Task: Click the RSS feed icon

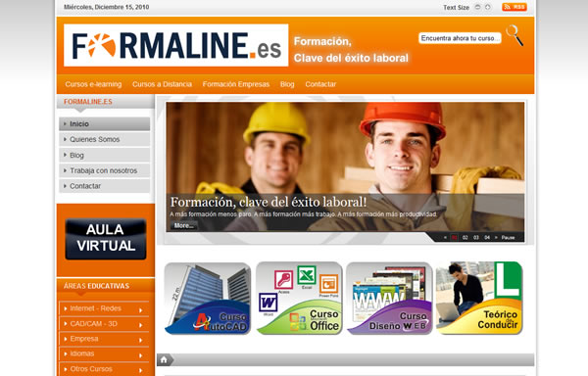Action: [514, 7]
